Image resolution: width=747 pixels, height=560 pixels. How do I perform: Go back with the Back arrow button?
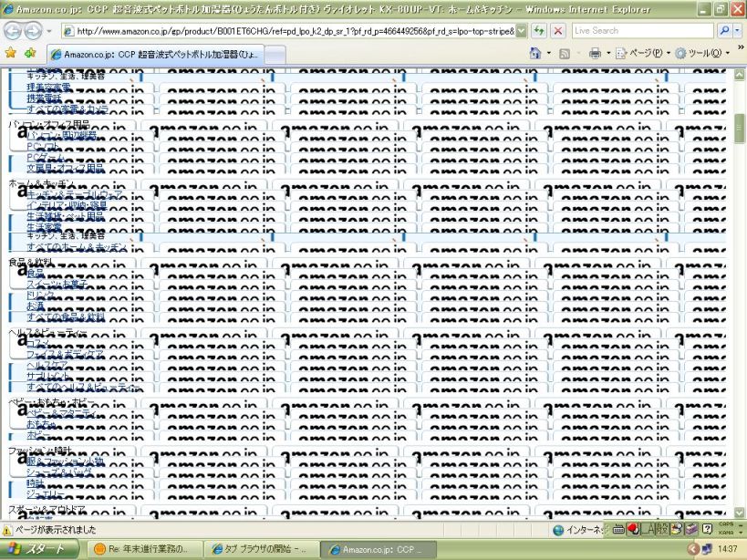pos(13,31)
